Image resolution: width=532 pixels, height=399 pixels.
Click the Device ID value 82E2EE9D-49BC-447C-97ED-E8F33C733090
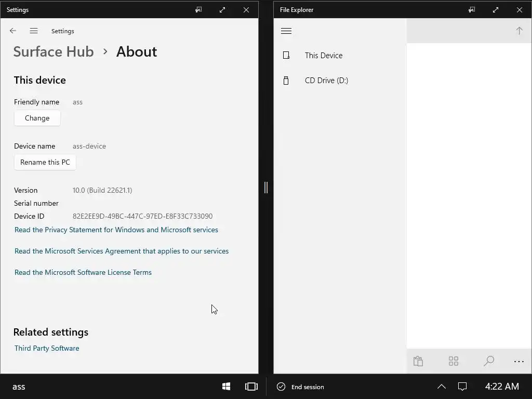click(142, 216)
